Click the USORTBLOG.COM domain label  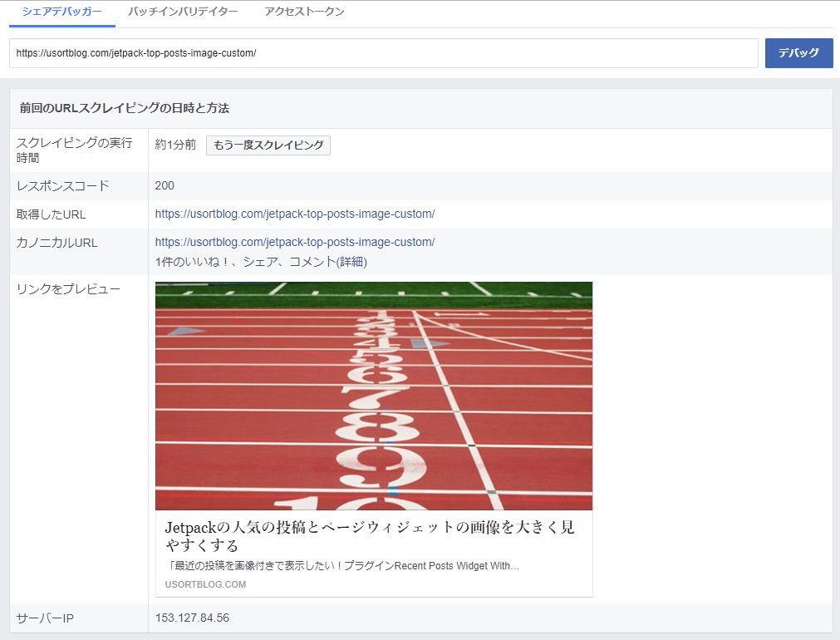[x=205, y=584]
